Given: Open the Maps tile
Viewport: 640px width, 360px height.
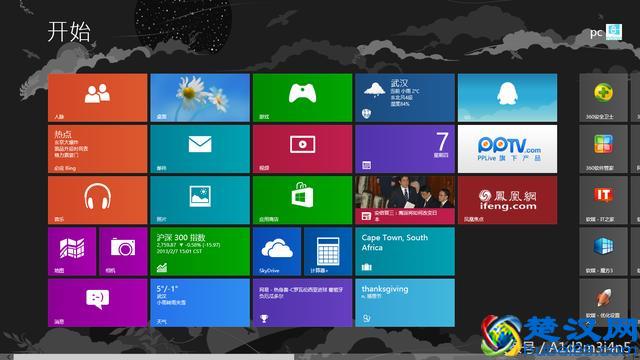Looking at the screenshot, I should (72, 251).
